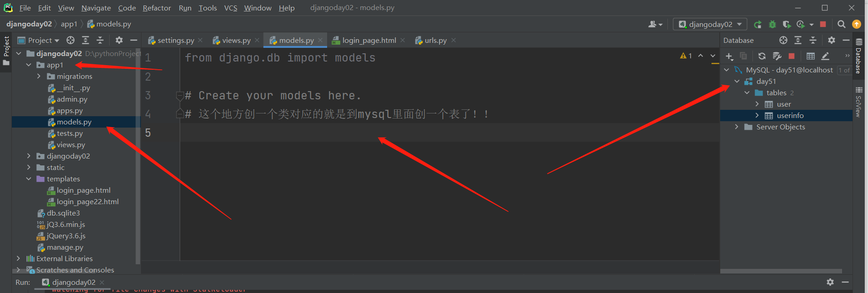Screen dimensions: 868x293
Task: Place cursor on editor line 5
Action: [449, 133]
